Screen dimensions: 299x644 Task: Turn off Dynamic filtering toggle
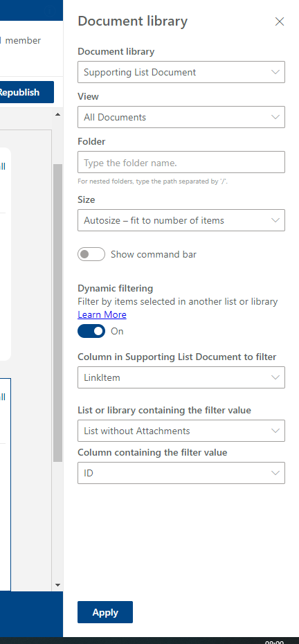[x=91, y=331]
